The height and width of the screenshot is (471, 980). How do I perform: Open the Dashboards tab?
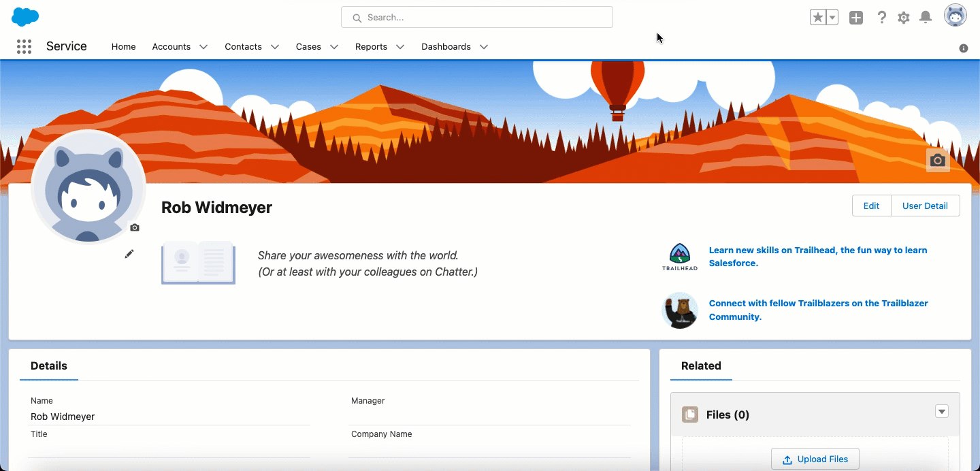(x=446, y=46)
